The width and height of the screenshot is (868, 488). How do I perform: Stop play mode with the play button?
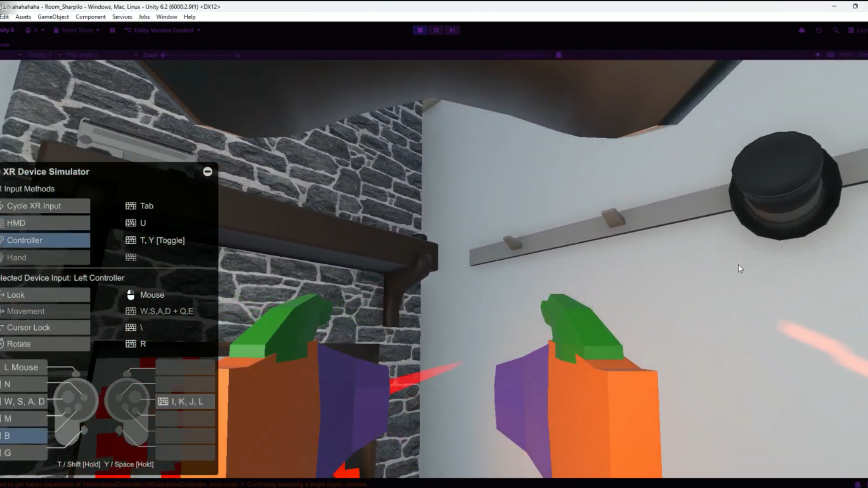[420, 30]
